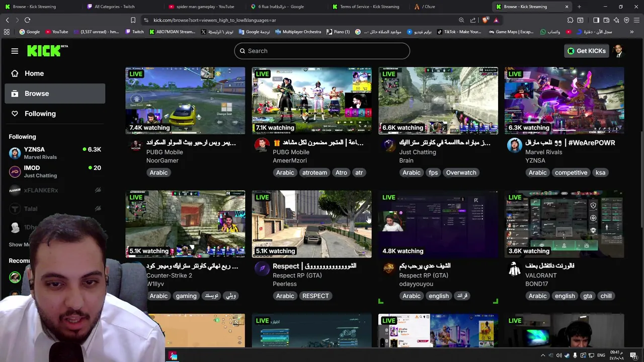This screenshot has height=362, width=644.
Task: Click the NoorGamer channel avatar
Action: (x=136, y=146)
